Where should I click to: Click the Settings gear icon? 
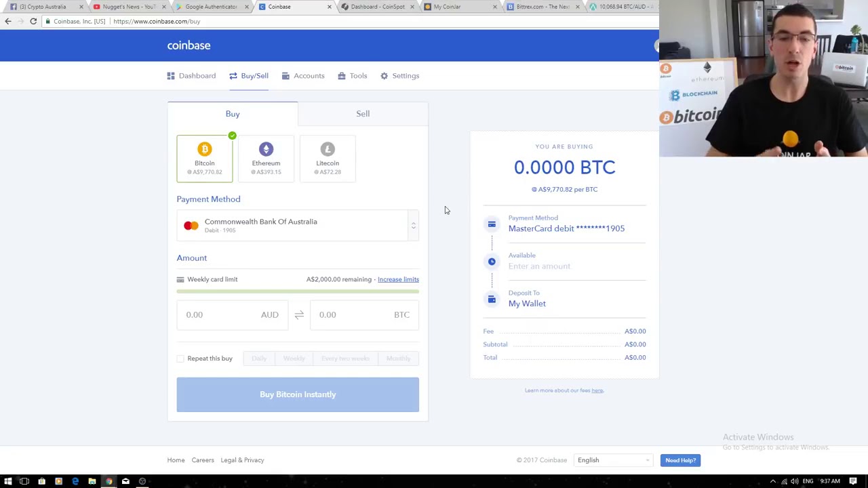point(384,76)
